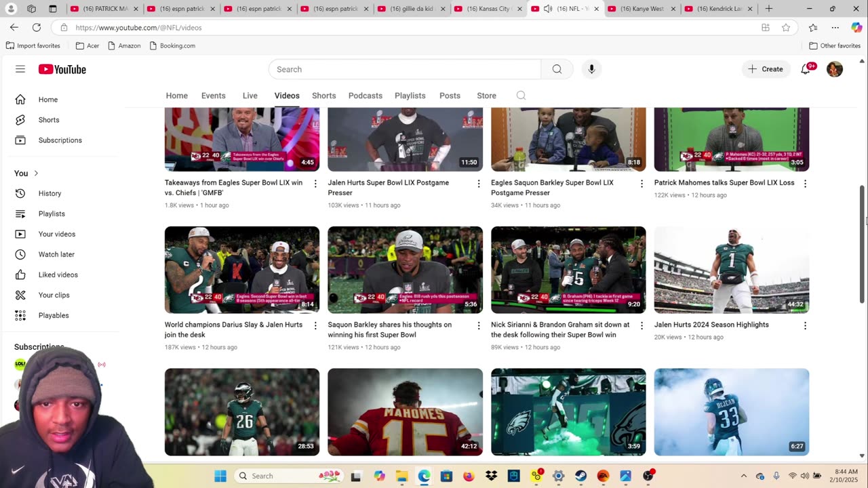Open Booking.com favorite link
The width and height of the screenshot is (868, 488).
[x=172, y=45]
